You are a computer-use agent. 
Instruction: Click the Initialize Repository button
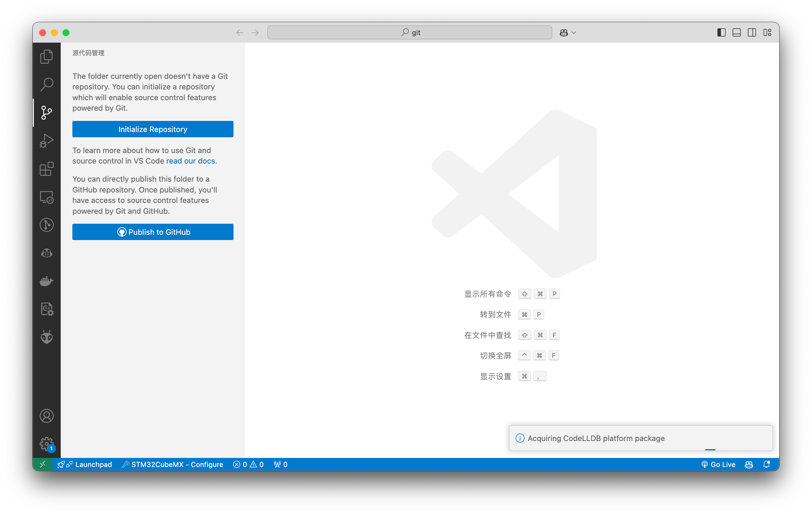[153, 129]
